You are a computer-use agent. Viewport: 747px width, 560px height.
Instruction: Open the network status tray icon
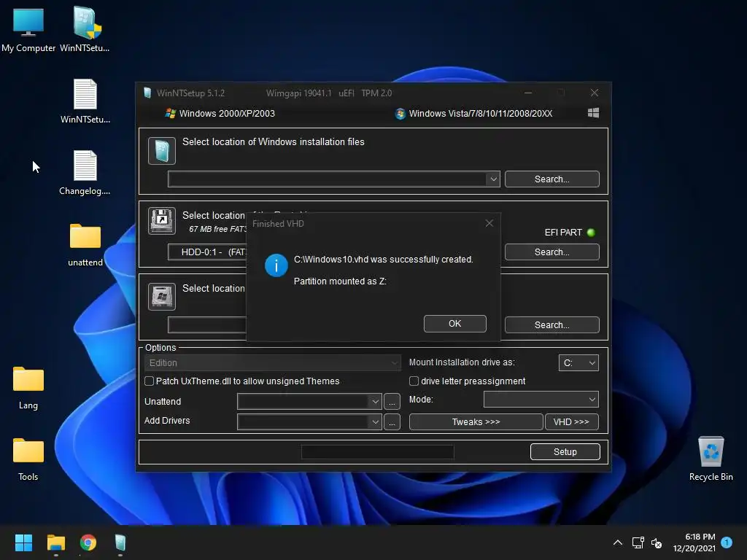click(638, 542)
